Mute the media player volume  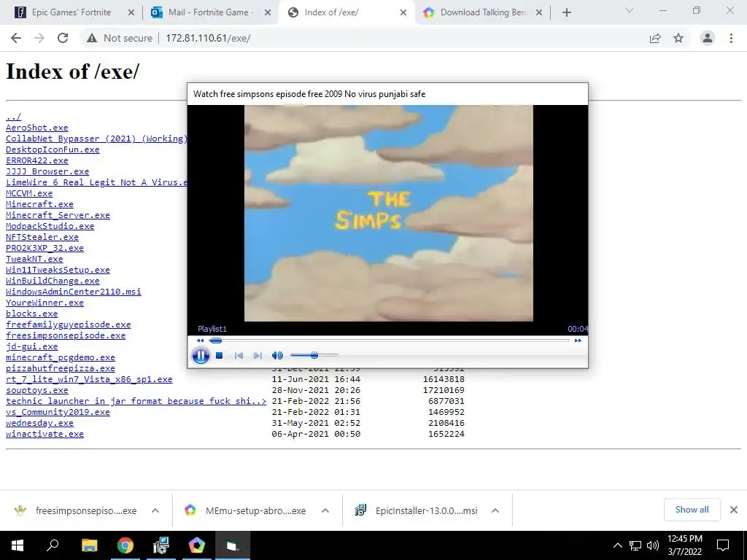[276, 355]
